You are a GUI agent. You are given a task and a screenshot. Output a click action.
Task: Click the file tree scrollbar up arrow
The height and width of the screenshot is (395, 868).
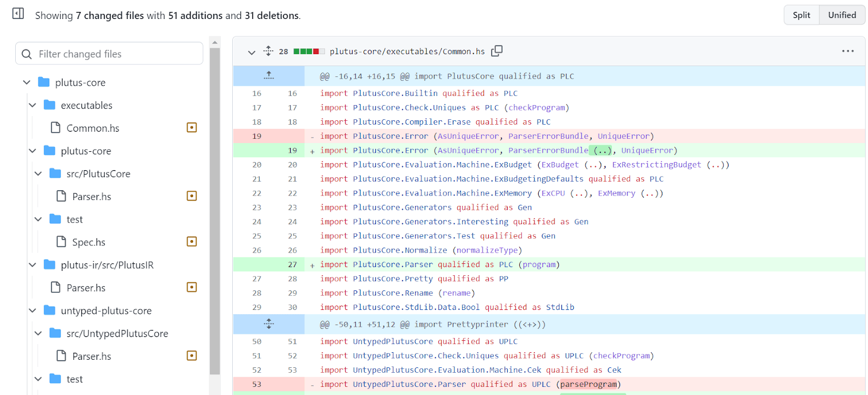click(215, 42)
